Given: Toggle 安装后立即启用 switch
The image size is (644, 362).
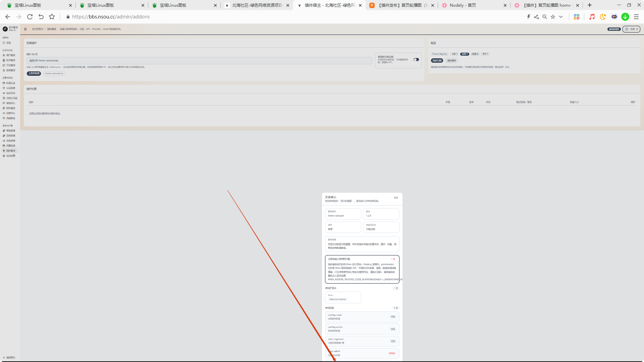Looking at the screenshot, I should (416, 60).
